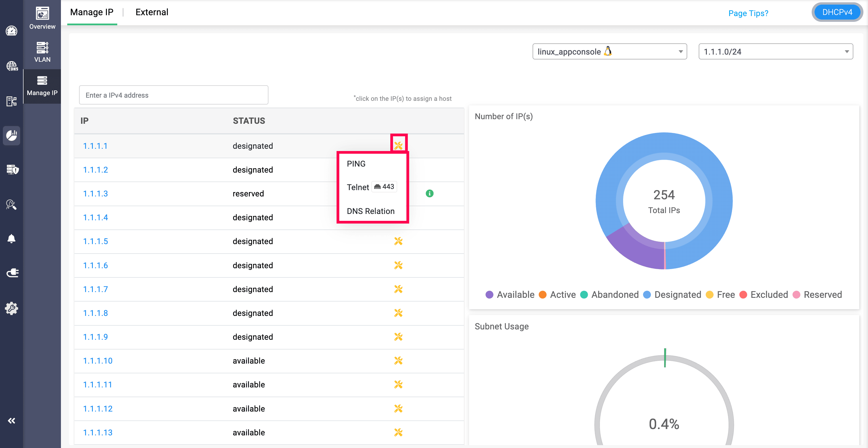Click the dashboard gauge sidebar icon
The height and width of the screenshot is (448, 868).
11,31
